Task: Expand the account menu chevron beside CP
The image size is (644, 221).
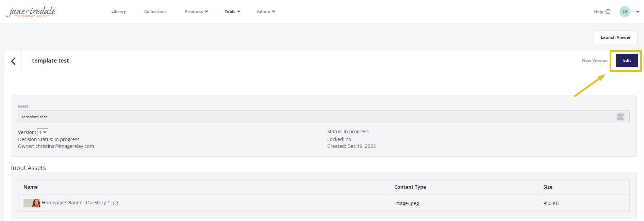Action: click(638, 12)
